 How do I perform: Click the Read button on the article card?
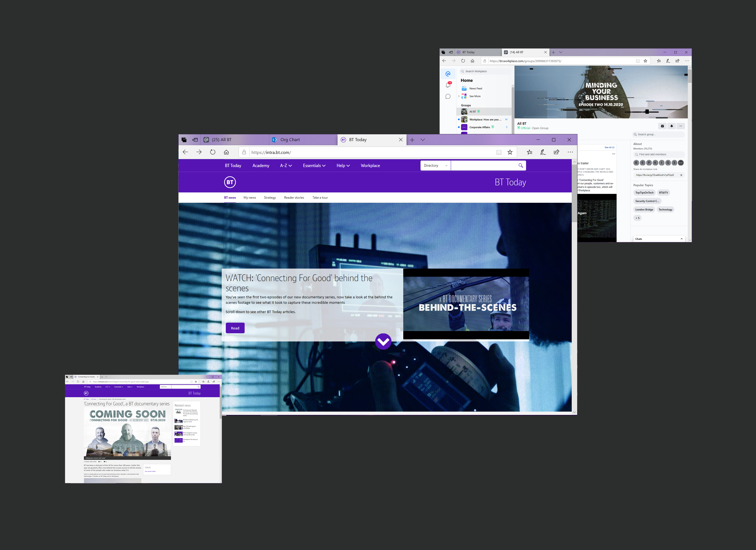[235, 328]
